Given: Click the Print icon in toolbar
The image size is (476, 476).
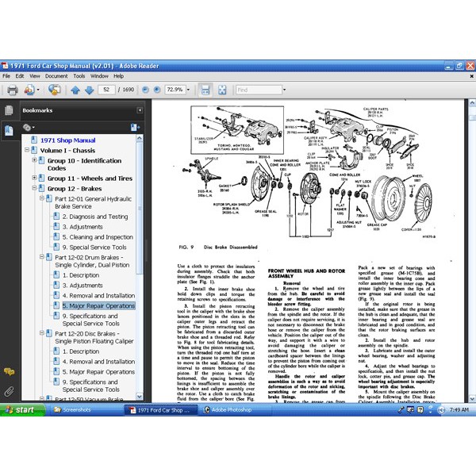Looking at the screenshot, I should (x=13, y=90).
